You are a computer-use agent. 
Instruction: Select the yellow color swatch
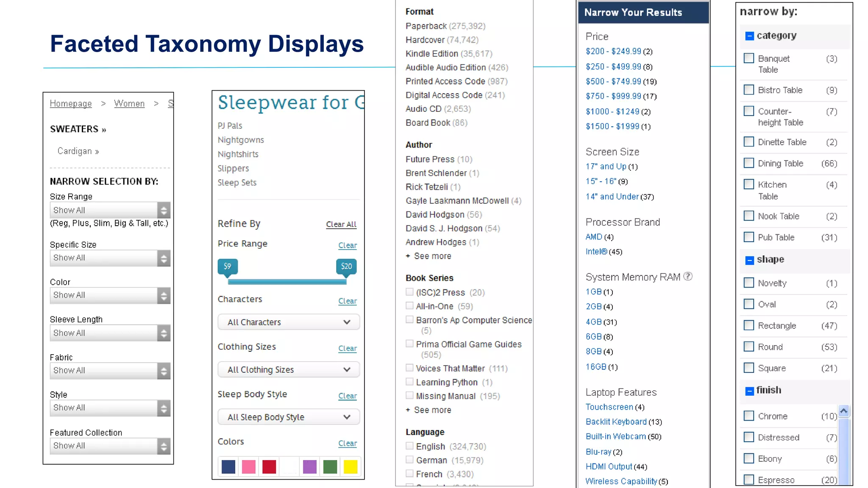pos(351,466)
